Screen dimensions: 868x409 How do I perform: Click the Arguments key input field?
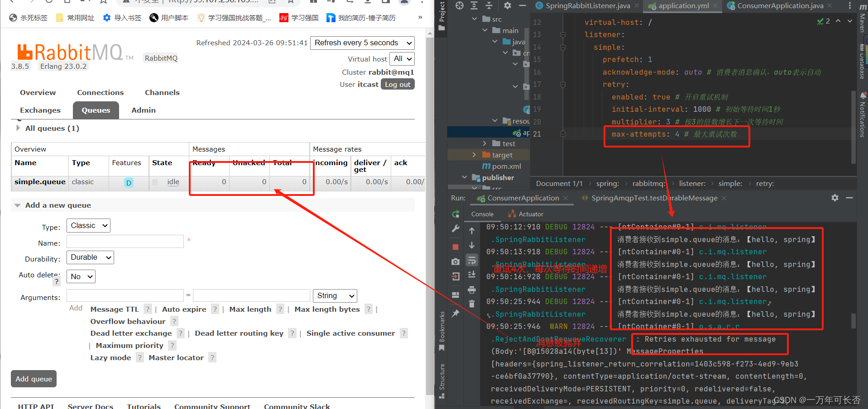coord(125,296)
